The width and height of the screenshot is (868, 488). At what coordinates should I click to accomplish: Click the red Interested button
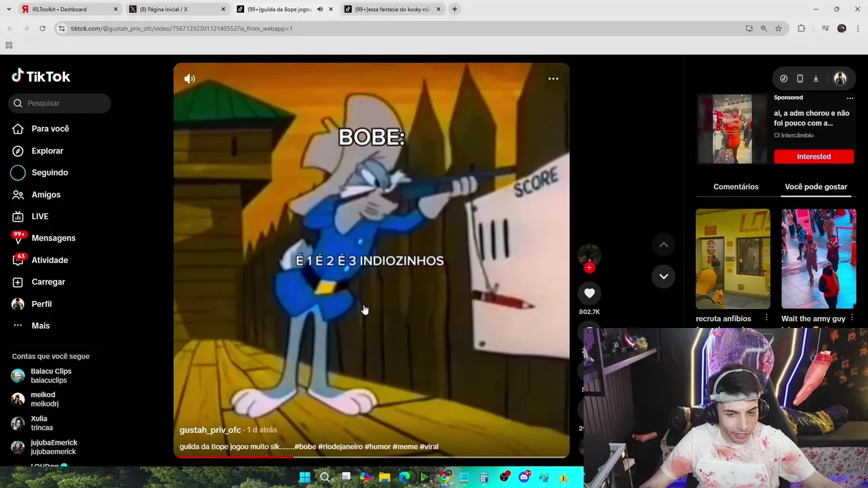tap(814, 157)
